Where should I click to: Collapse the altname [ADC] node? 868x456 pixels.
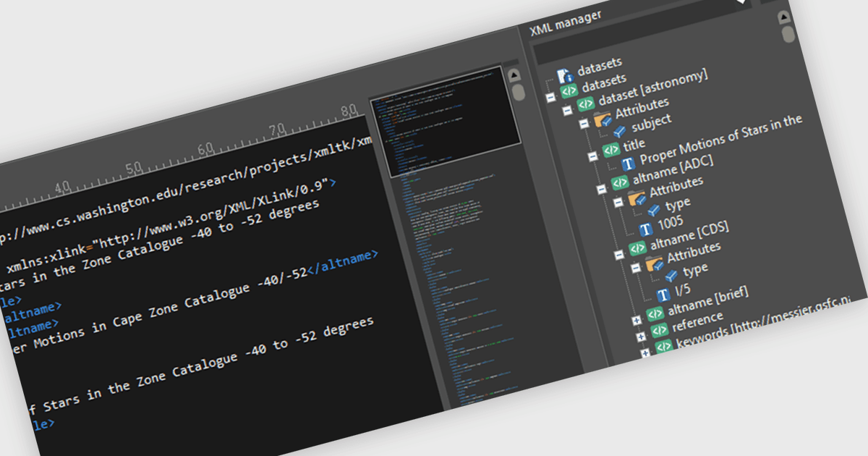[x=601, y=188]
